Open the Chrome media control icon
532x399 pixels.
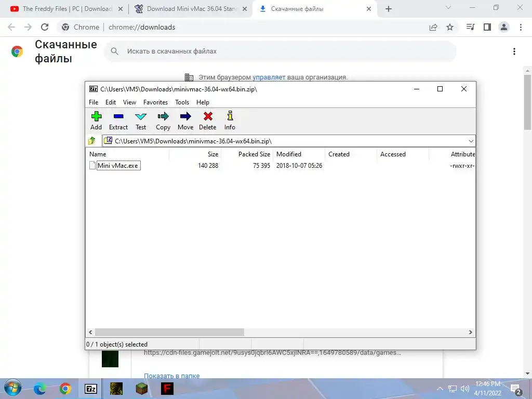(471, 27)
